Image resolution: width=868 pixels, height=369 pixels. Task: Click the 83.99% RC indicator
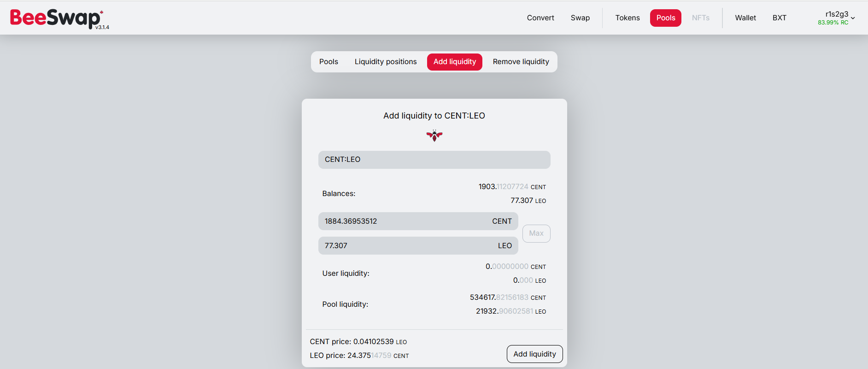tap(833, 23)
